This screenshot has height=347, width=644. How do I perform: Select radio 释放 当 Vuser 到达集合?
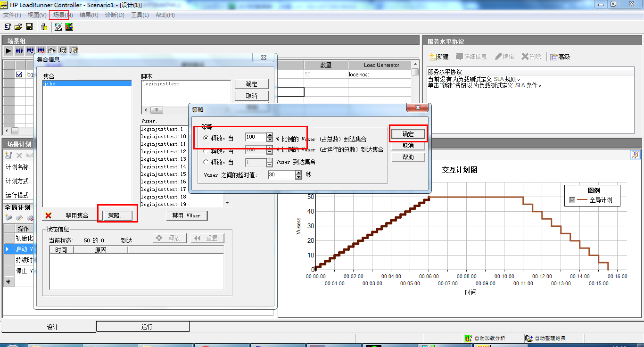pyautogui.click(x=206, y=162)
